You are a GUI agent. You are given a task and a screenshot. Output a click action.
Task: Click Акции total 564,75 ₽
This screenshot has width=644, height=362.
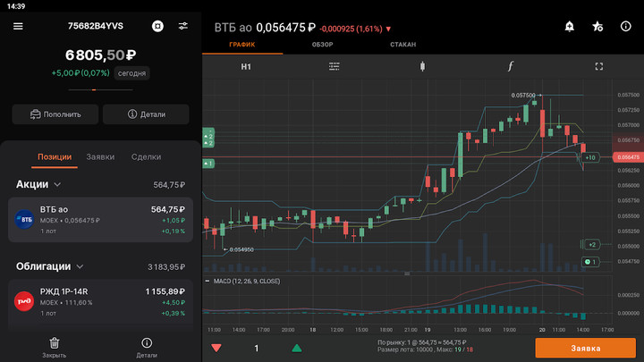pos(169,185)
